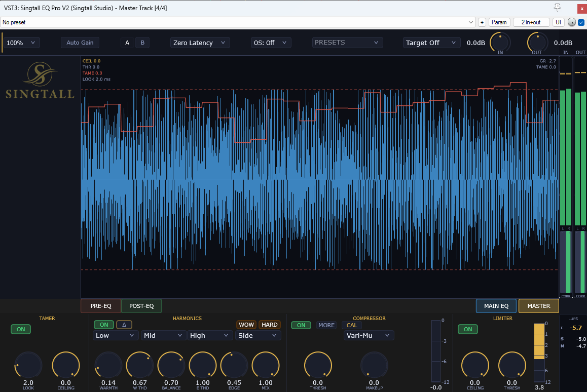Click the plus button beside preset bar
The image size is (587, 392).
click(482, 22)
